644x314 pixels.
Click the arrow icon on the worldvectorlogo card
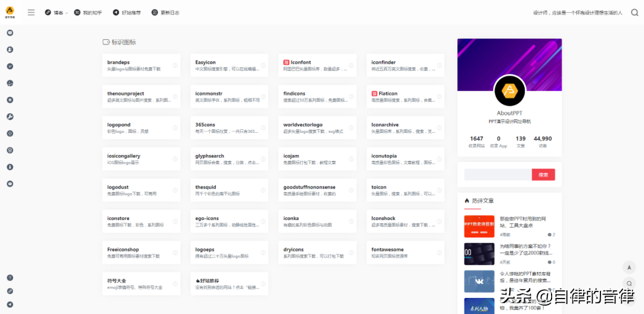click(351, 128)
